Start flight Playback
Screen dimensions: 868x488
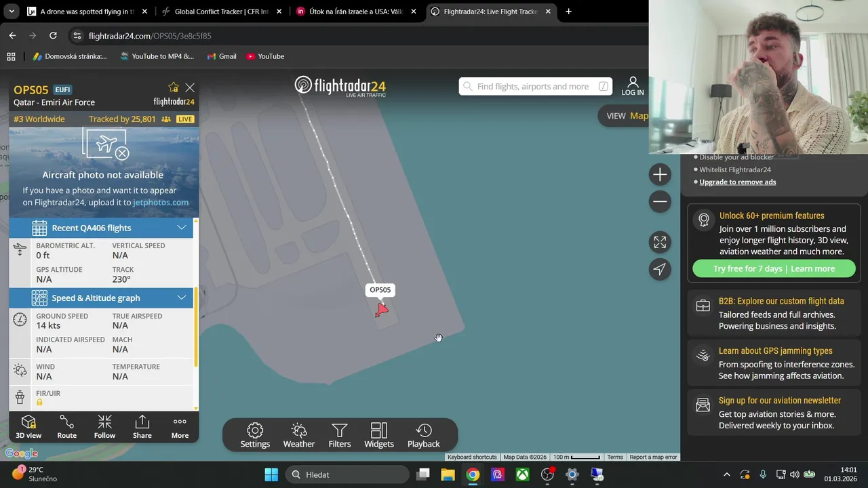point(424,435)
